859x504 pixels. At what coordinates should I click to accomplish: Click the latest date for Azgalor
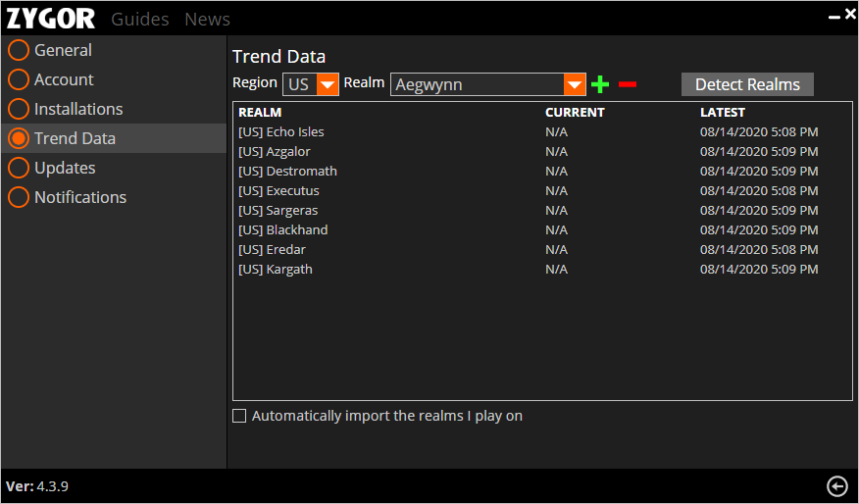(x=759, y=152)
